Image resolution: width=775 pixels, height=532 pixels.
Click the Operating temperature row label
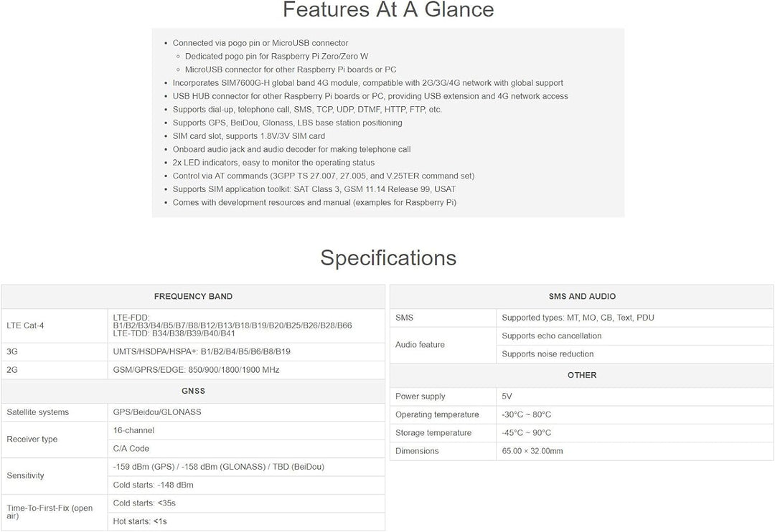click(x=437, y=414)
